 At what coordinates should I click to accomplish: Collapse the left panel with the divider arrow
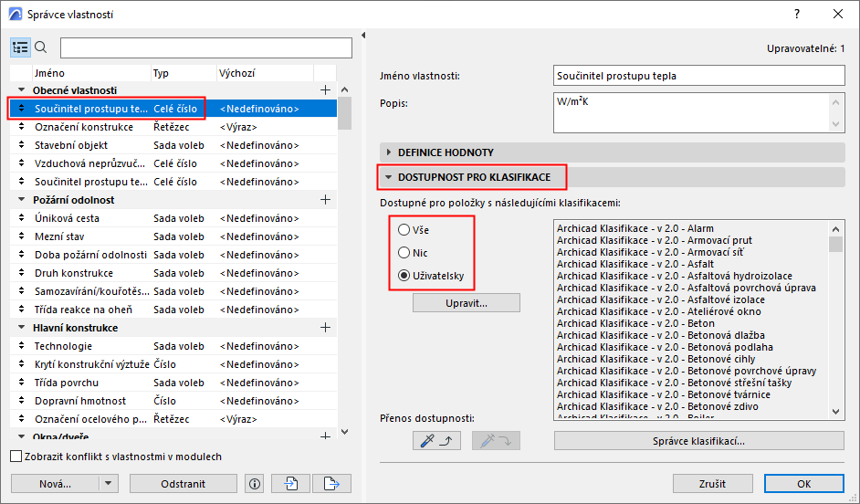click(x=363, y=35)
